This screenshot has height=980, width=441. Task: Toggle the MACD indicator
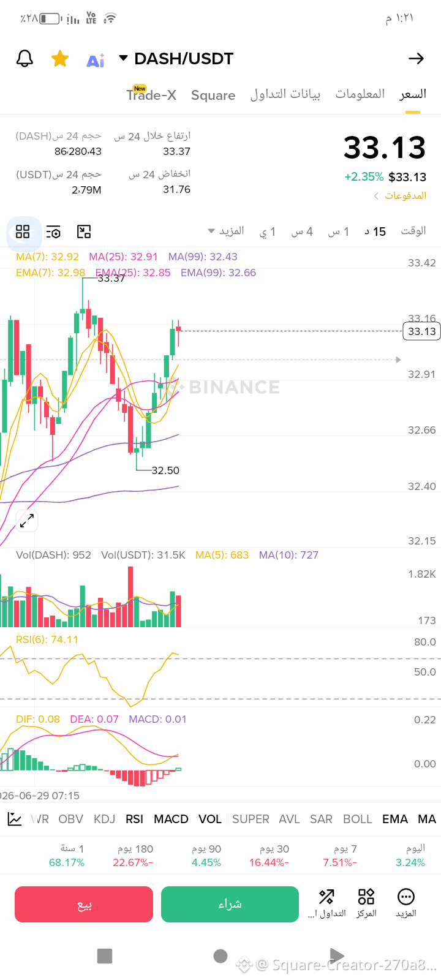tap(171, 819)
